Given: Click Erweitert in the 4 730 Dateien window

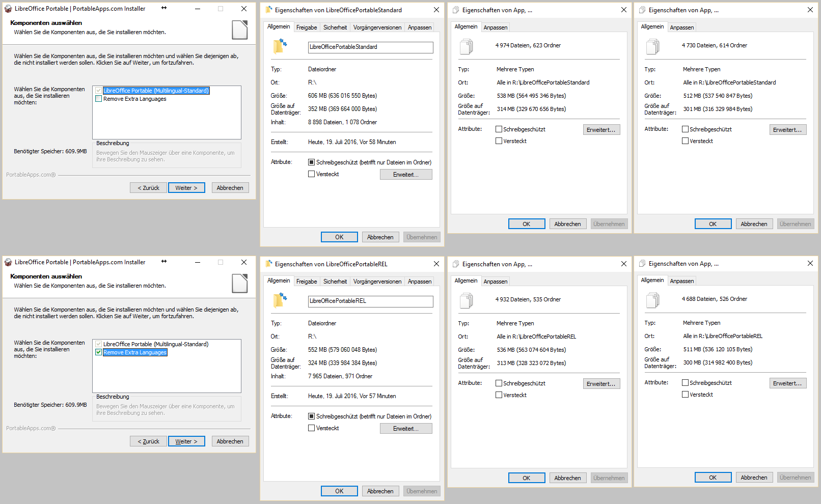Looking at the screenshot, I should [788, 130].
